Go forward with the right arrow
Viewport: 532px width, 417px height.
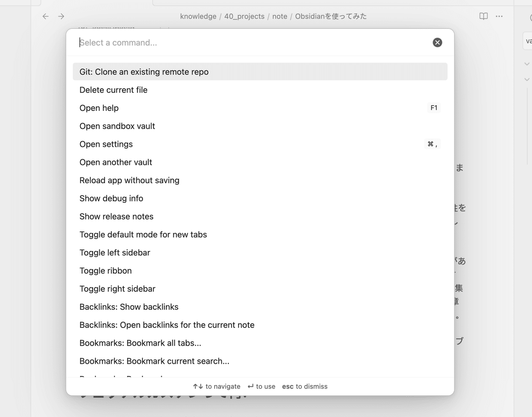point(61,16)
